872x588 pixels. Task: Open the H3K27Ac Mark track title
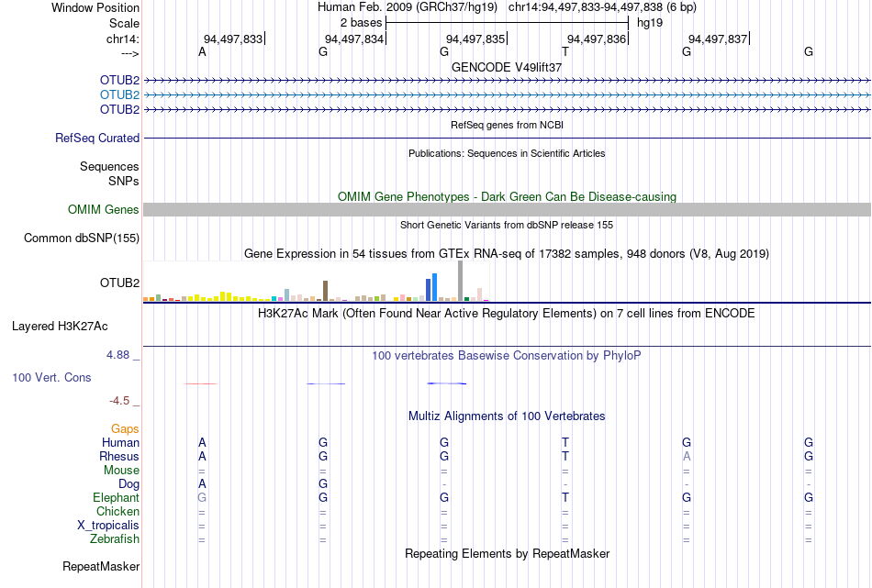click(507, 314)
